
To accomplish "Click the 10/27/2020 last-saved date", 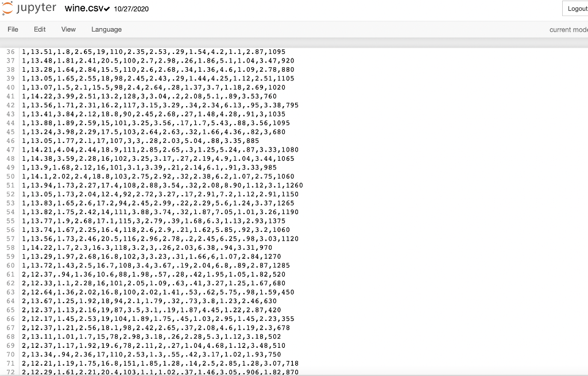I will pos(131,9).
